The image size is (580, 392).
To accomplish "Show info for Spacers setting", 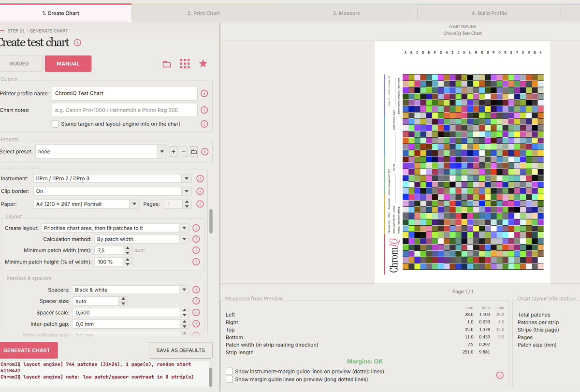I will 196,290.
